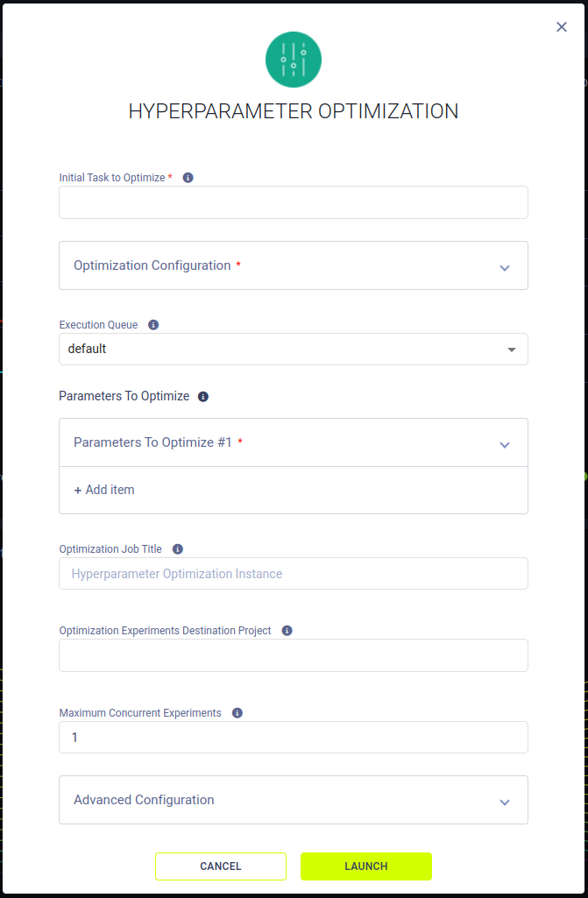Expand the Optimization Configuration section
The height and width of the screenshot is (898, 588).
(x=294, y=265)
